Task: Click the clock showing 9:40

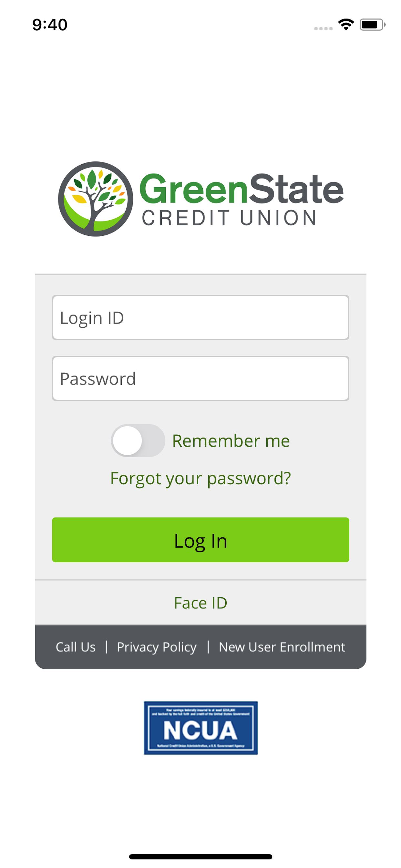Action: [x=50, y=24]
